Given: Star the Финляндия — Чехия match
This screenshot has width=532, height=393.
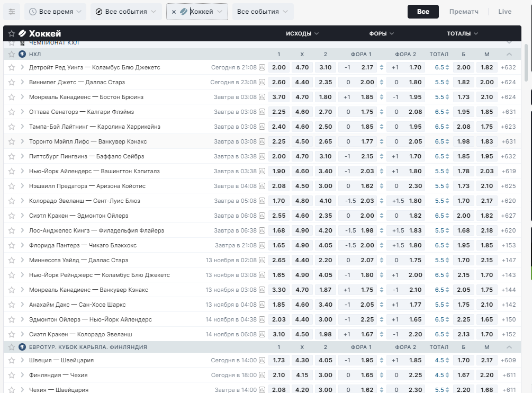Looking at the screenshot, I should 12,375.
